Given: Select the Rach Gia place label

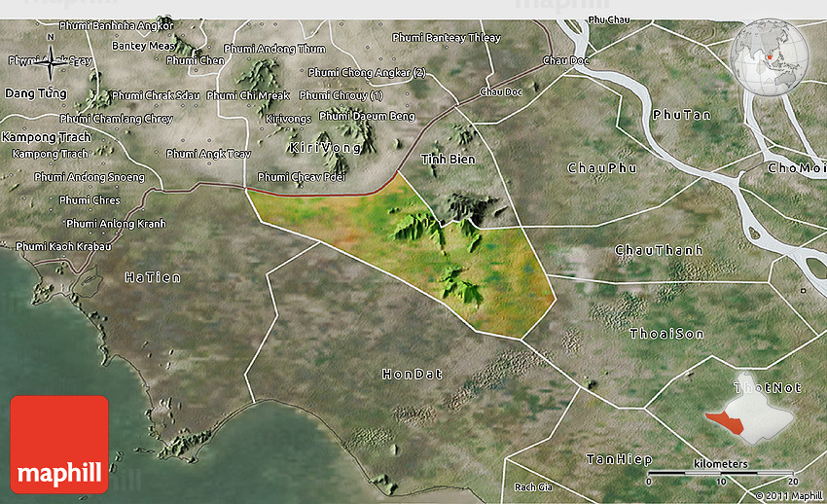Looking at the screenshot, I should (532, 486).
